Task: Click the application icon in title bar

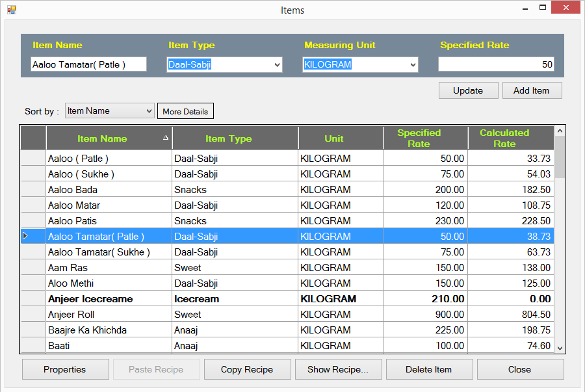Action: coord(11,10)
